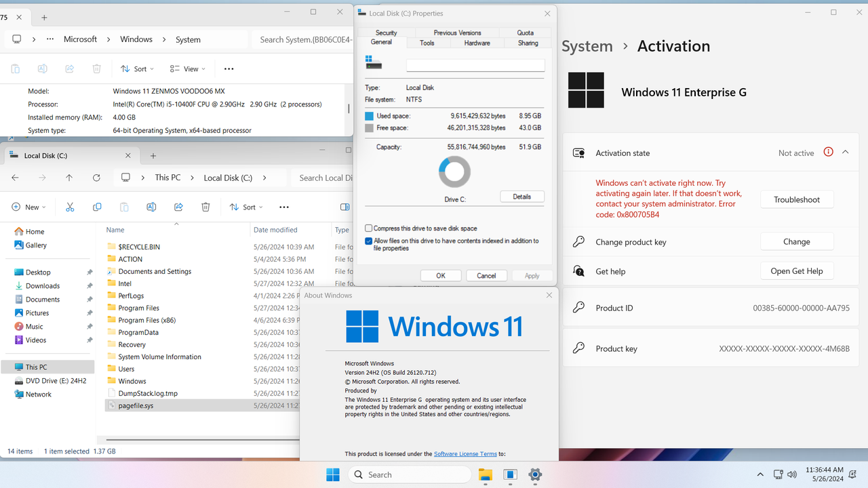Open File Explorer from taskbar
The image size is (868, 488).
(x=485, y=474)
